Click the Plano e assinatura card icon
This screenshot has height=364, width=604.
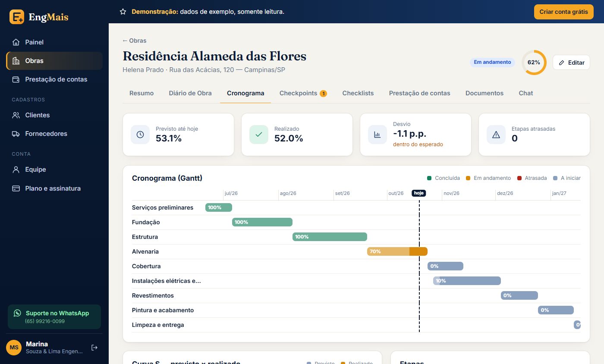[16, 188]
